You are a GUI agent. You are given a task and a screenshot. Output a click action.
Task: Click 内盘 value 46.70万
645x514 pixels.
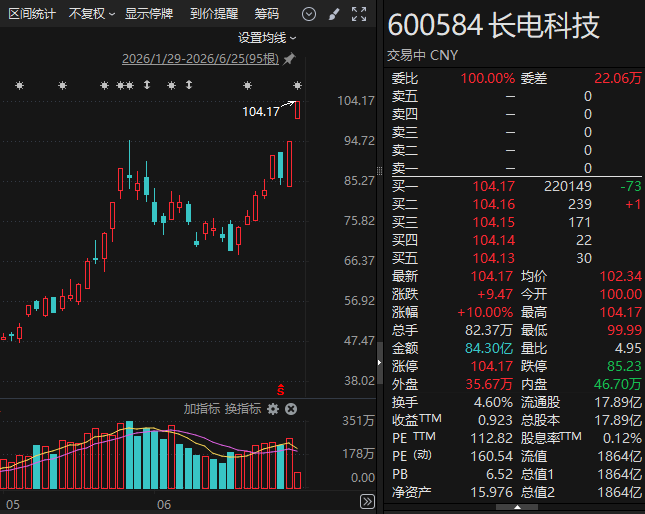(x=617, y=384)
